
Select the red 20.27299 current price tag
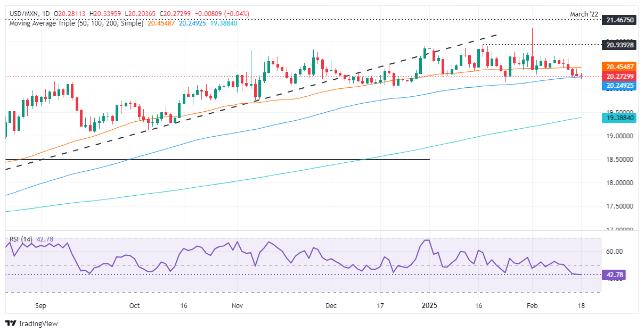[621, 77]
